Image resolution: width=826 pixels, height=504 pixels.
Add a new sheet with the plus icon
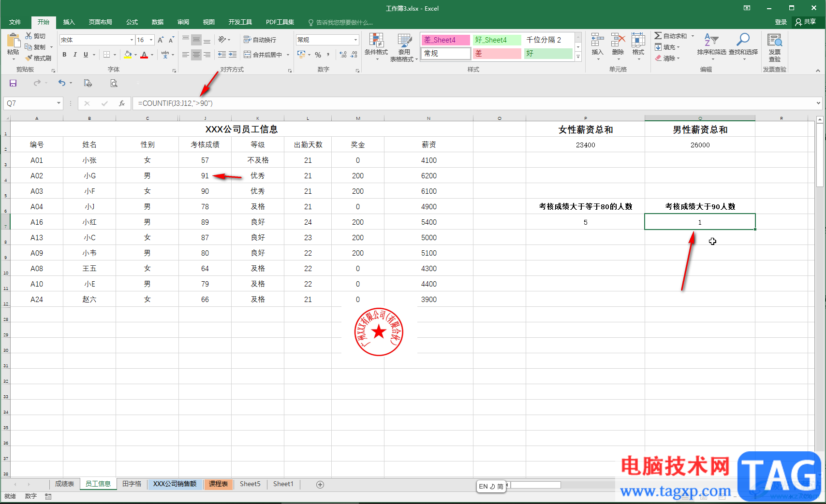point(320,484)
